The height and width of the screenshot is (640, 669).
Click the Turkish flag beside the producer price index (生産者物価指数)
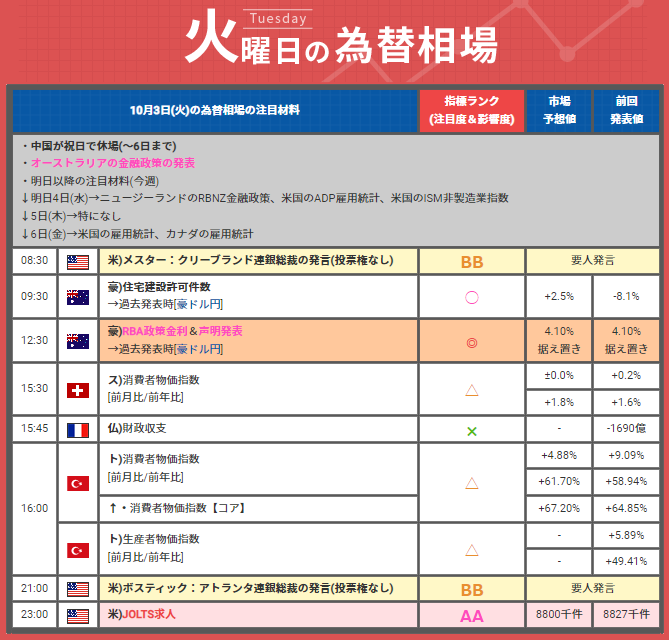(x=78, y=550)
